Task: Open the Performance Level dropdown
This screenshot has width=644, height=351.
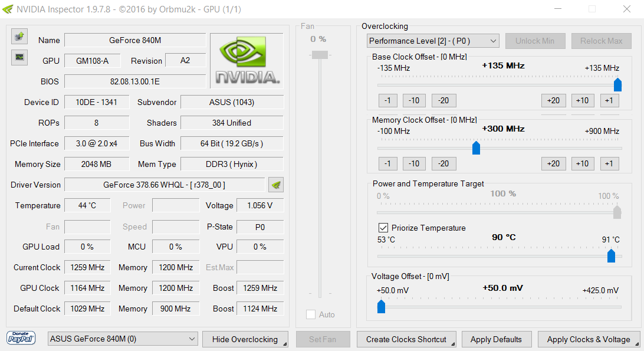Action: pyautogui.click(x=433, y=41)
